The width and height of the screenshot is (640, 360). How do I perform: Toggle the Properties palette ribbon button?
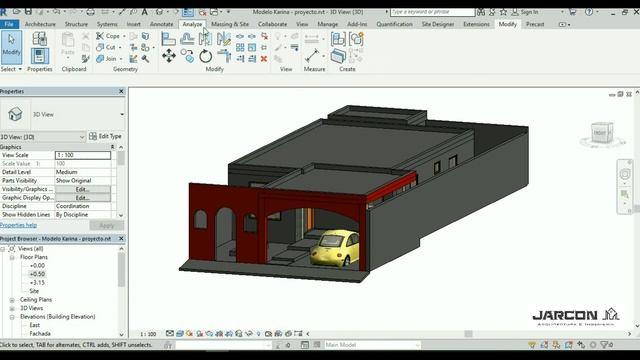click(x=40, y=56)
